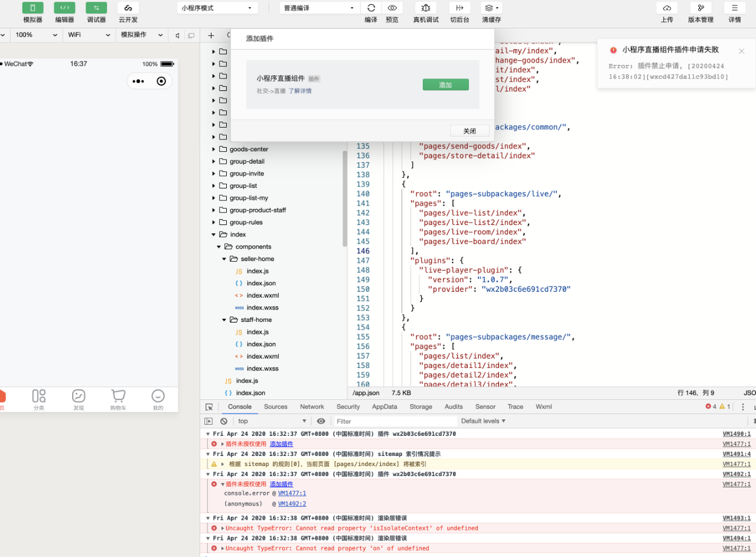Toggle the 编辑器 editor panel button
Viewport: 756px width, 557px height.
64,8
